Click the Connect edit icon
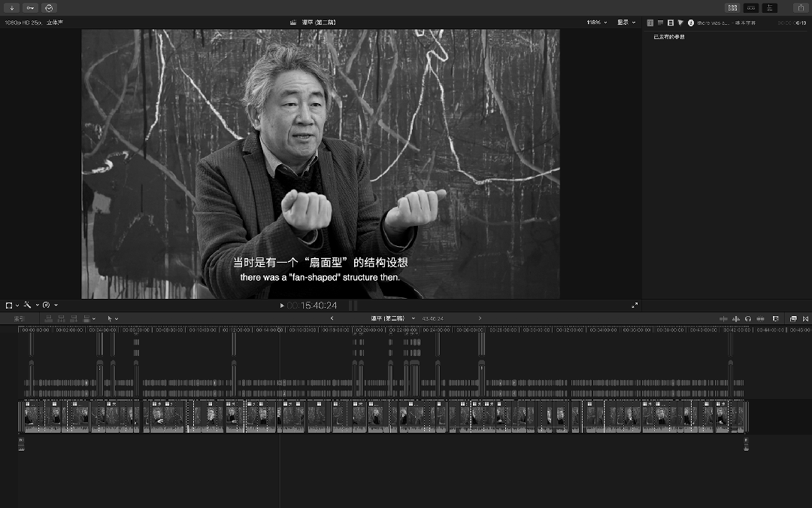This screenshot has width=812, height=508. (49, 318)
